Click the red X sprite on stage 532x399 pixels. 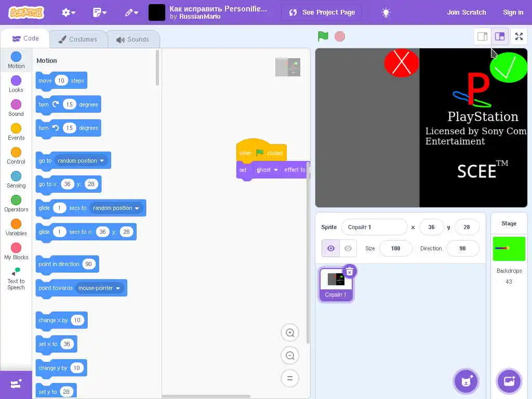[x=402, y=63]
